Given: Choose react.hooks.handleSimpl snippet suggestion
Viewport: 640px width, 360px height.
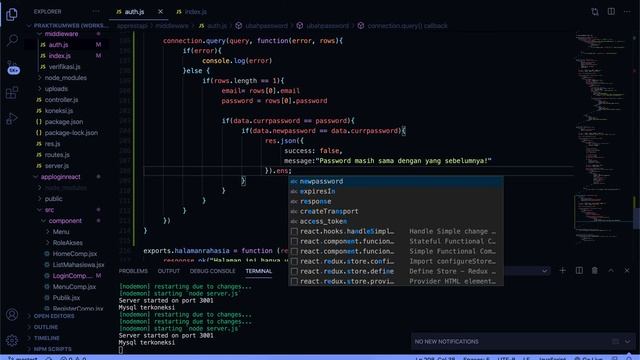Looking at the screenshot, I should (x=396, y=231).
